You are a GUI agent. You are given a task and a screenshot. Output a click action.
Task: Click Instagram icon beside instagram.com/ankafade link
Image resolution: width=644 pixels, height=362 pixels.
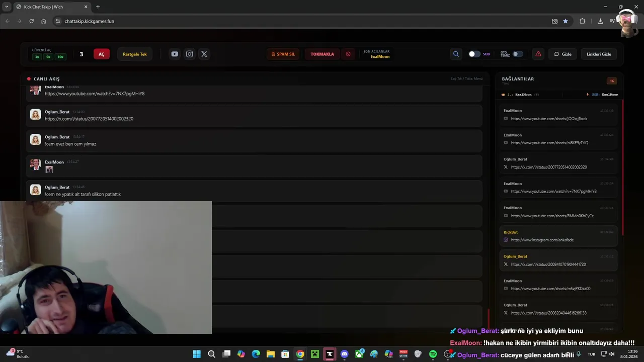tap(506, 240)
